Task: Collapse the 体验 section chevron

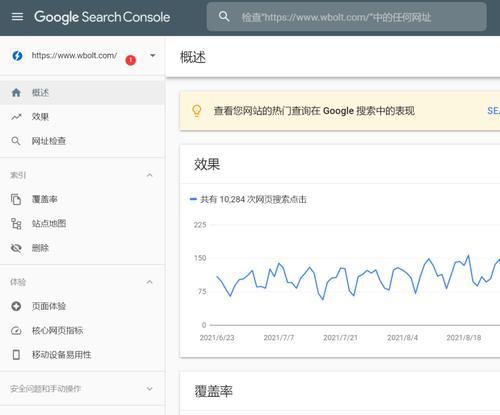Action: (150, 282)
